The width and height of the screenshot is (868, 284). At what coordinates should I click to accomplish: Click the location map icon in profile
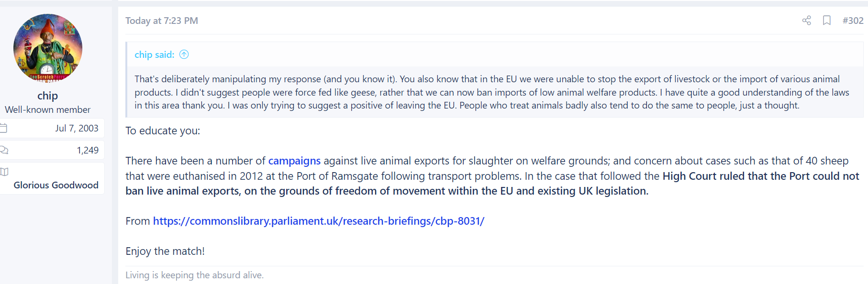pos(4,172)
